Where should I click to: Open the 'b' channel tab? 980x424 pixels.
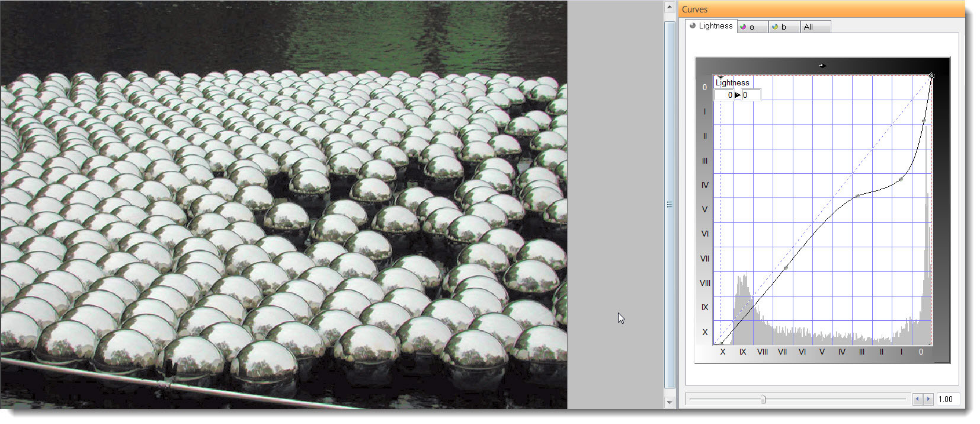tap(784, 27)
